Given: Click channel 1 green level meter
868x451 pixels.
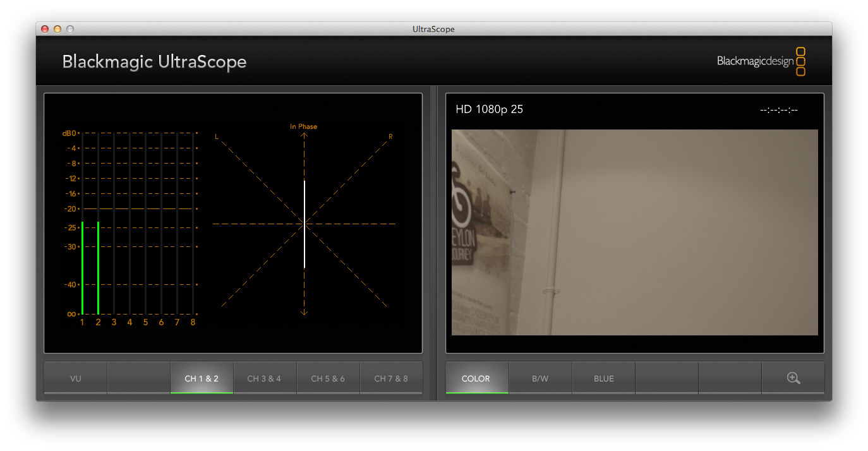Looking at the screenshot, I should pyautogui.click(x=82, y=268).
